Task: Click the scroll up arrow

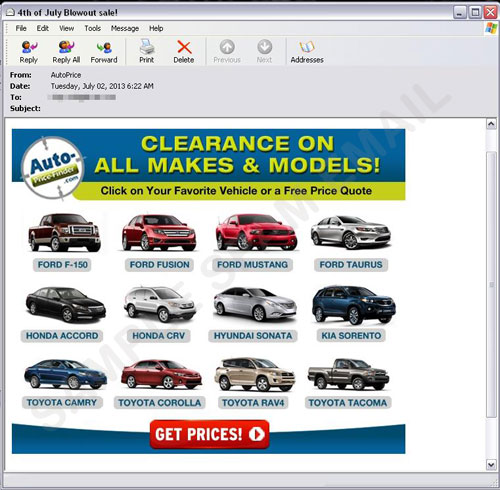Action: pos(491,124)
